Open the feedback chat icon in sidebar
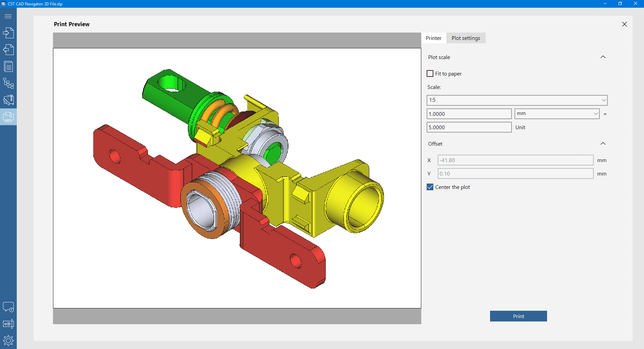Viewport: 644px width, 349px height. click(8, 307)
